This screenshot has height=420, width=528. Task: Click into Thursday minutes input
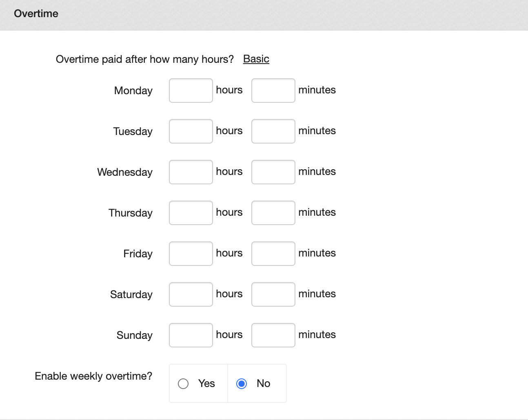(273, 213)
